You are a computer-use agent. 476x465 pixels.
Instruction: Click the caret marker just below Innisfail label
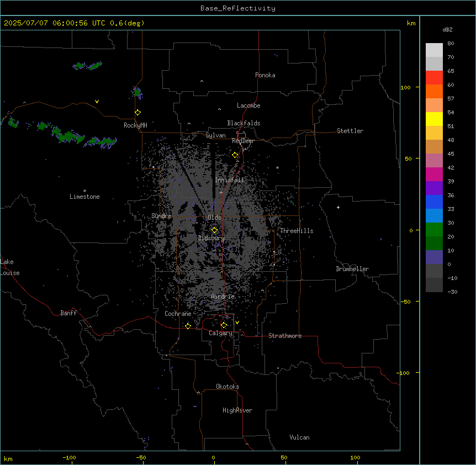[x=221, y=192]
